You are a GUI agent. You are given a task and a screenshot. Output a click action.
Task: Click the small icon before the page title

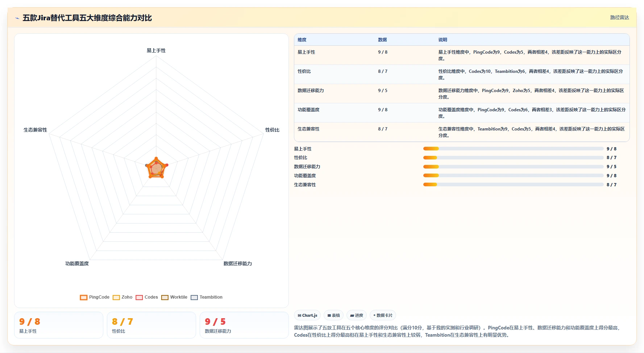[17, 18]
